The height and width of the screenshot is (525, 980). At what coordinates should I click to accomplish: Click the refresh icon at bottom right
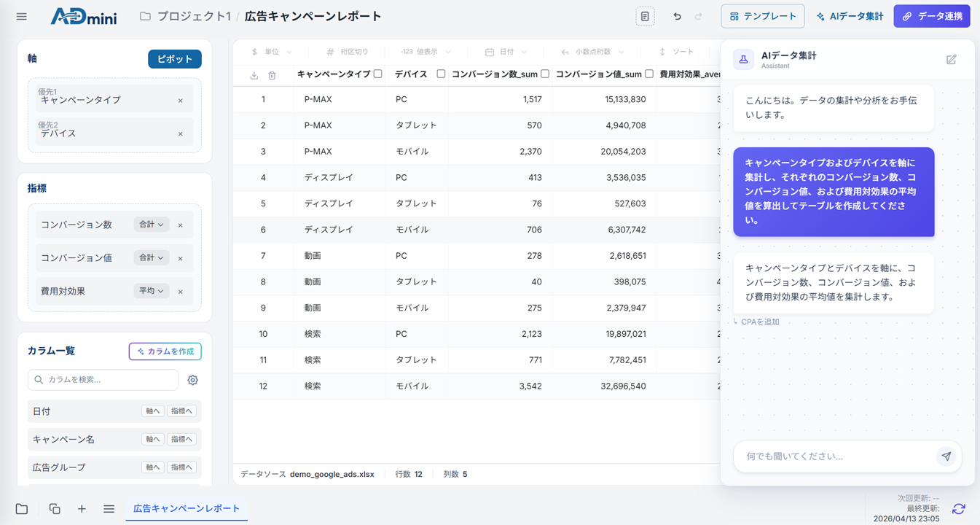959,509
